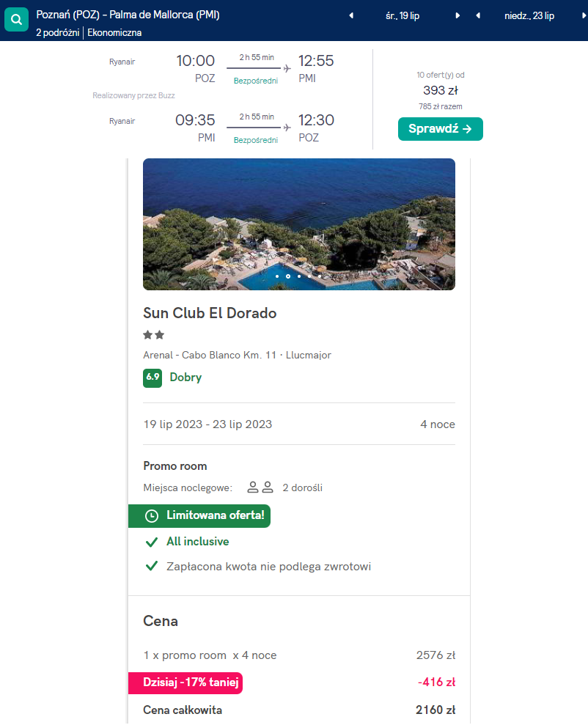The width and height of the screenshot is (588, 725).
Task: Click the 6.9 rating badge
Action: coord(152,378)
